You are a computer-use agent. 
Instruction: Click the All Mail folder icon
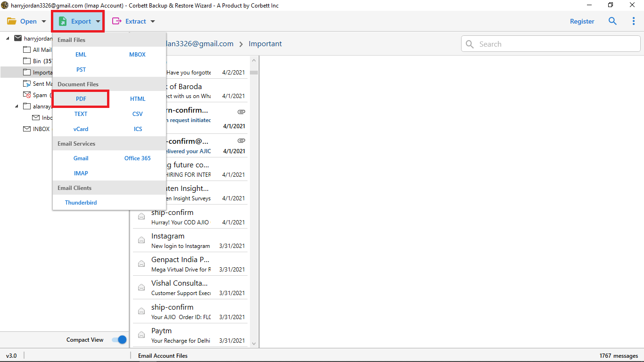(x=27, y=49)
